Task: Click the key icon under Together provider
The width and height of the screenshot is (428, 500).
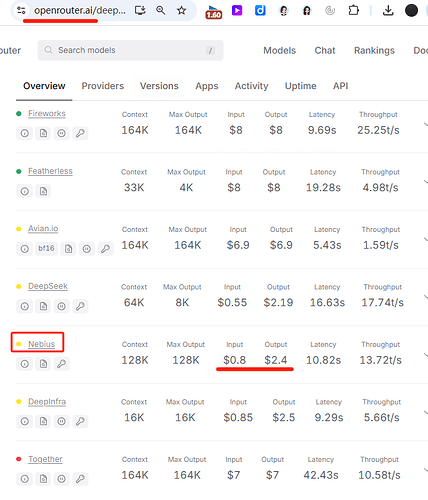Action: (x=80, y=479)
